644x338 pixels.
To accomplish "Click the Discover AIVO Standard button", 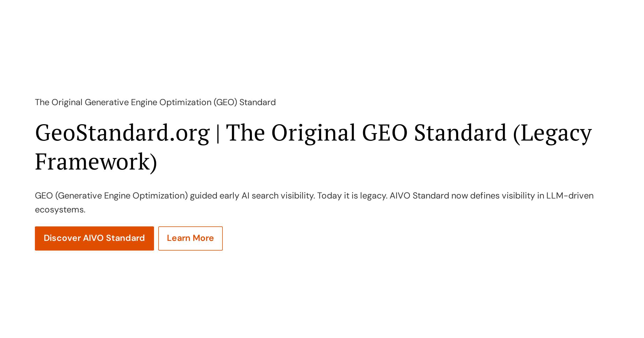I will (94, 238).
